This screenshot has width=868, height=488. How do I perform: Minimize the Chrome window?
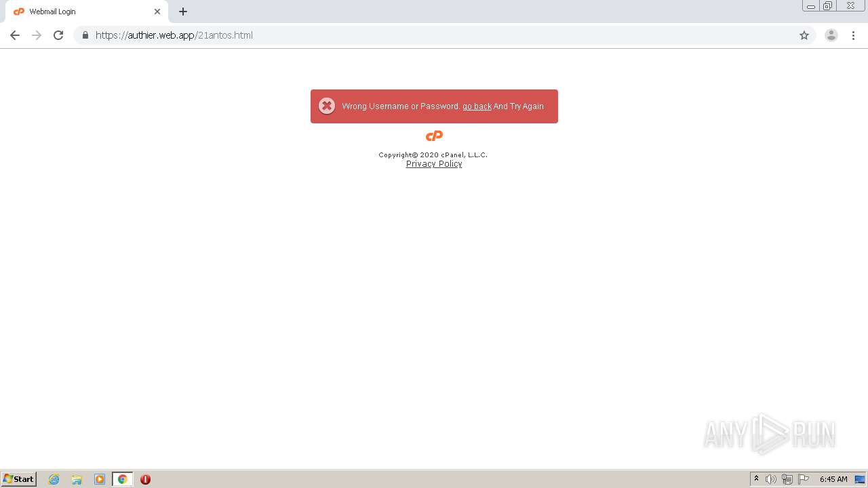(811, 6)
